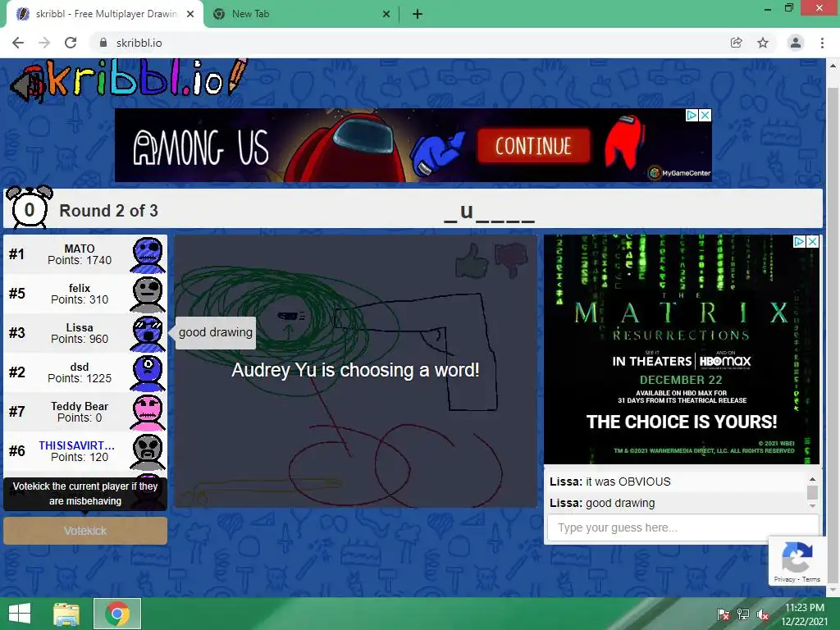
Task: Open File Explorer from taskbar
Action: click(67, 614)
